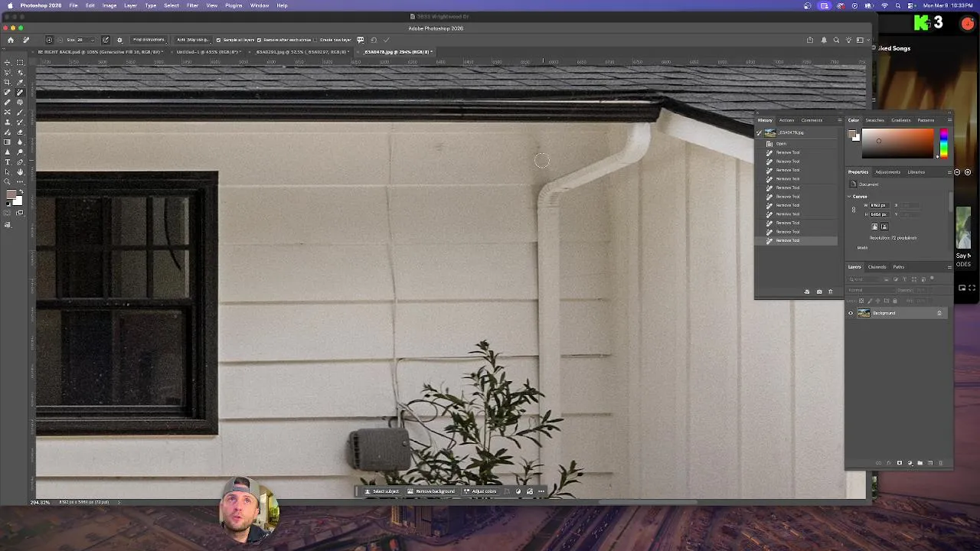
Task: Click the undo stroke arrow in options bar
Action: [x=373, y=40]
